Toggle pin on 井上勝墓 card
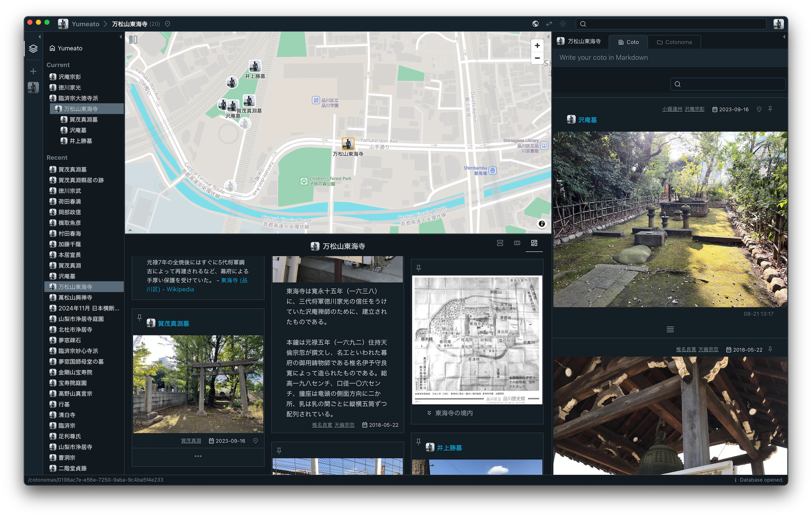 tap(419, 442)
